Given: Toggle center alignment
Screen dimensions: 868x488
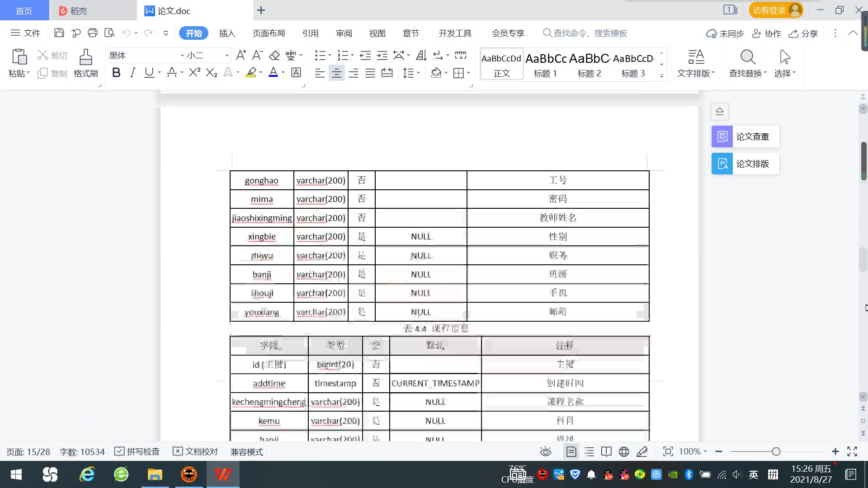Looking at the screenshot, I should pyautogui.click(x=336, y=73).
